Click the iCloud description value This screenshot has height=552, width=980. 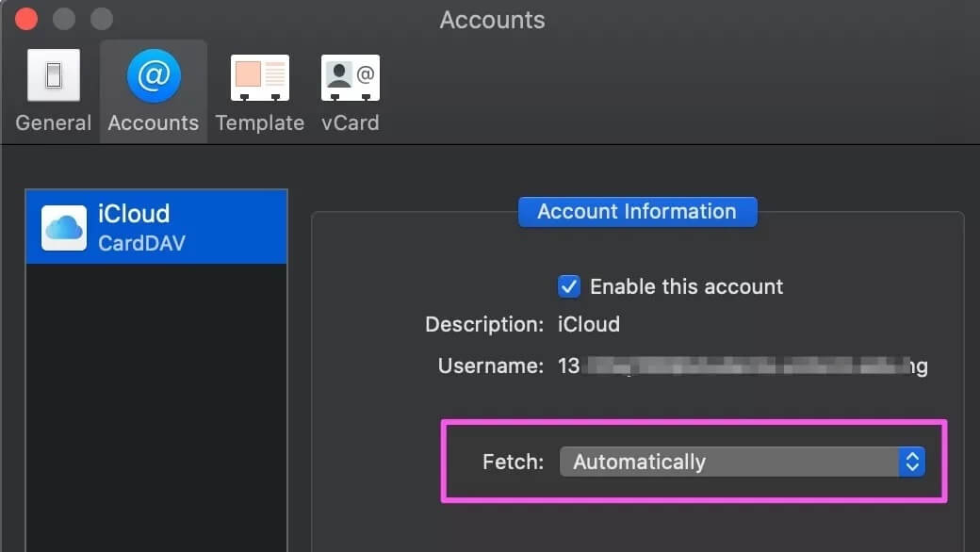coord(589,325)
